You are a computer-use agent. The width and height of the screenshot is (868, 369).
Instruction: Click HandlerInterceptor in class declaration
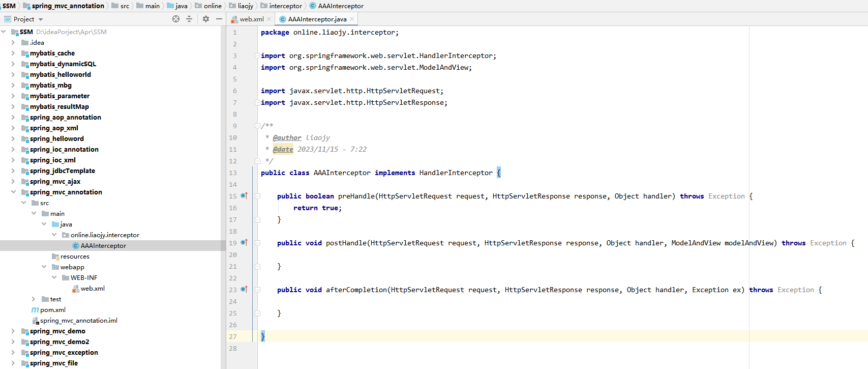(456, 173)
